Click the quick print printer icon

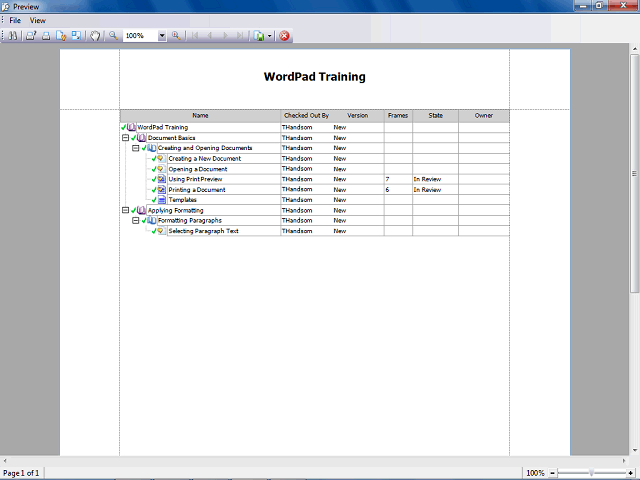[x=46, y=36]
